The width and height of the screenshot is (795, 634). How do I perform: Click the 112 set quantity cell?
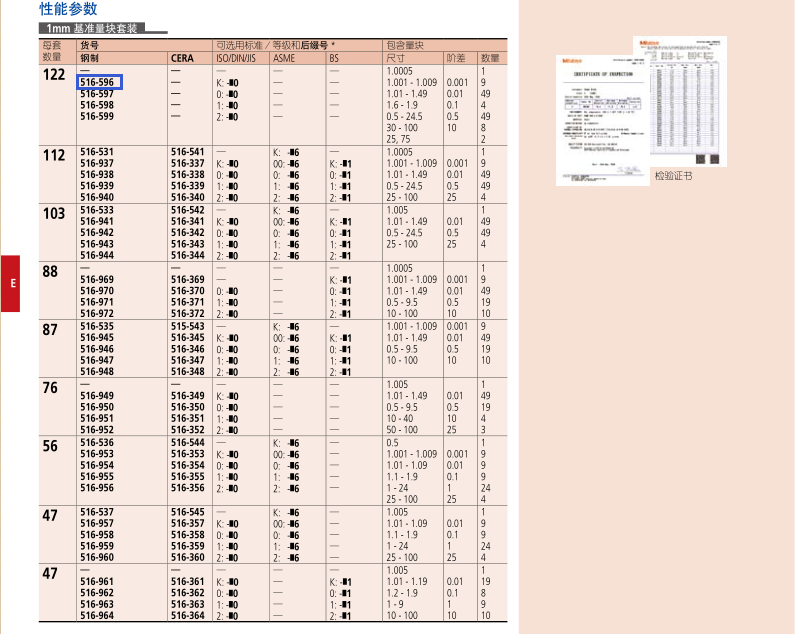(54, 155)
